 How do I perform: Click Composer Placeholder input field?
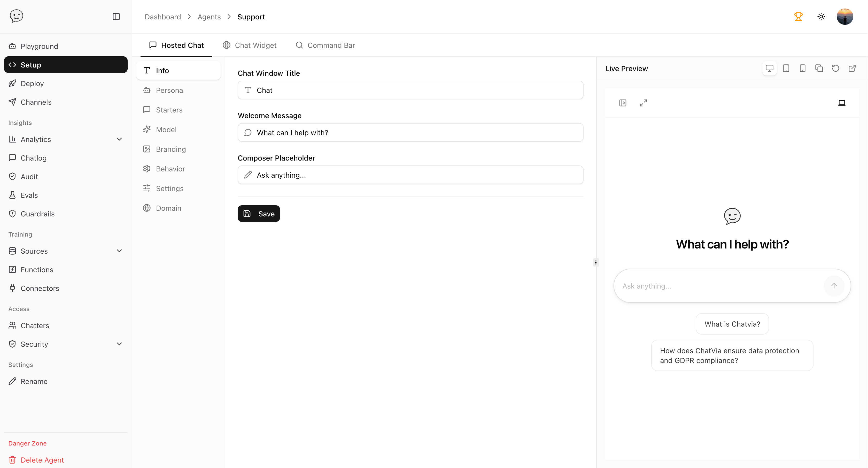point(410,175)
